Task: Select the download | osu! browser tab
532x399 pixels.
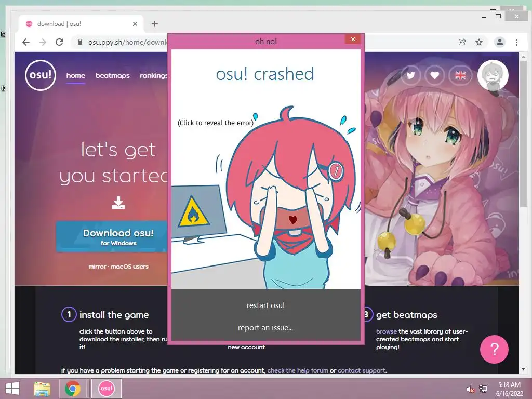Action: click(82, 24)
